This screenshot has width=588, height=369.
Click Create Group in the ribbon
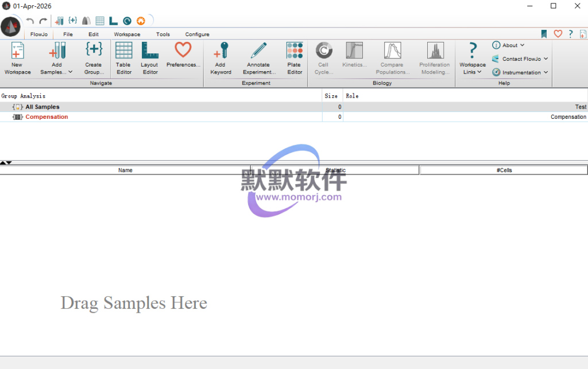94,52
